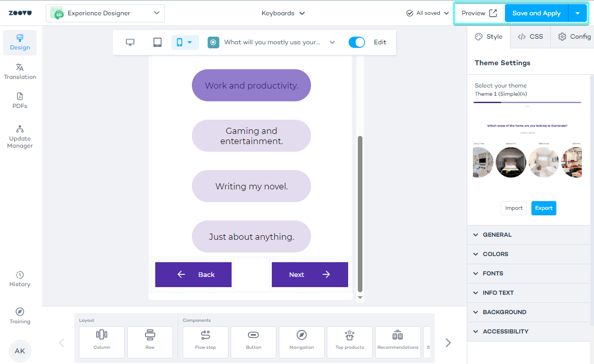Viewport: 594px width, 364px height.
Task: Select the 'Gaming and entertainment.' answer option
Action: pos(251,136)
